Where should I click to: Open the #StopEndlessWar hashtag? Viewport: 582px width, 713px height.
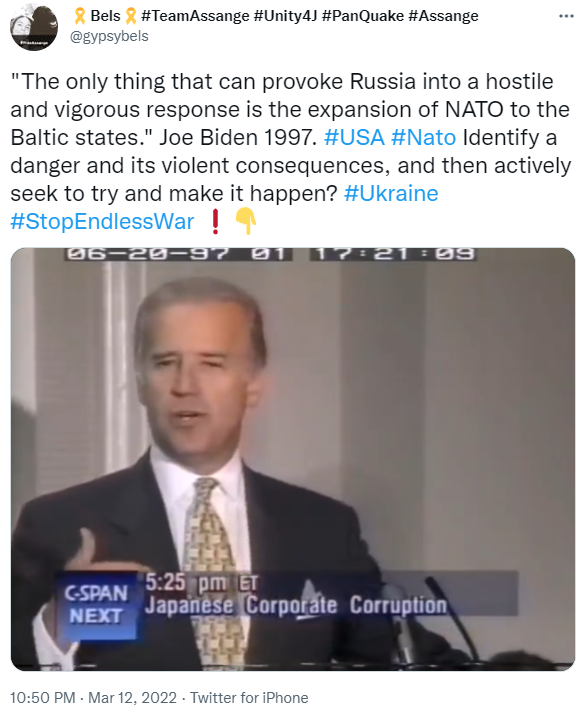(x=102, y=221)
